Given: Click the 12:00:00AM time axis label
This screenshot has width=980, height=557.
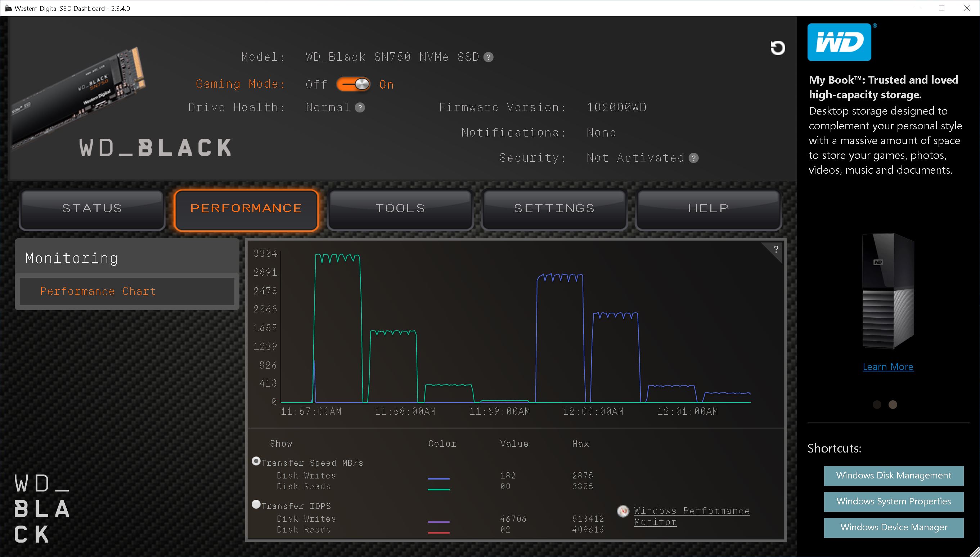Looking at the screenshot, I should (593, 412).
